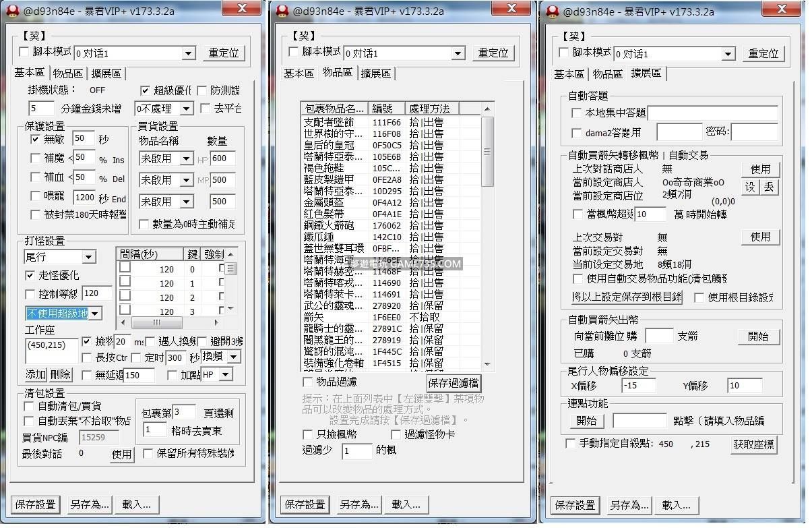The width and height of the screenshot is (812, 528).
Task: Tick 手動指定自殺點 checkbox
Action: [571, 443]
